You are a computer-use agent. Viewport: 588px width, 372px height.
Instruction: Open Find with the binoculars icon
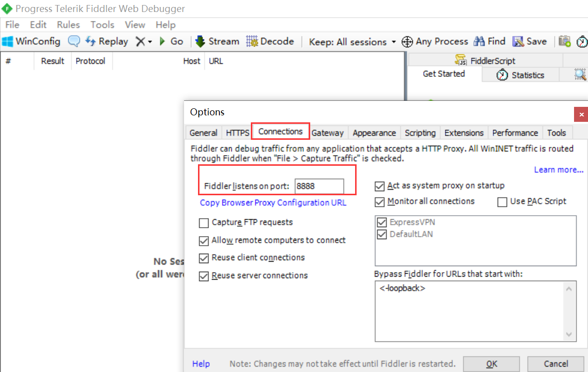point(479,41)
